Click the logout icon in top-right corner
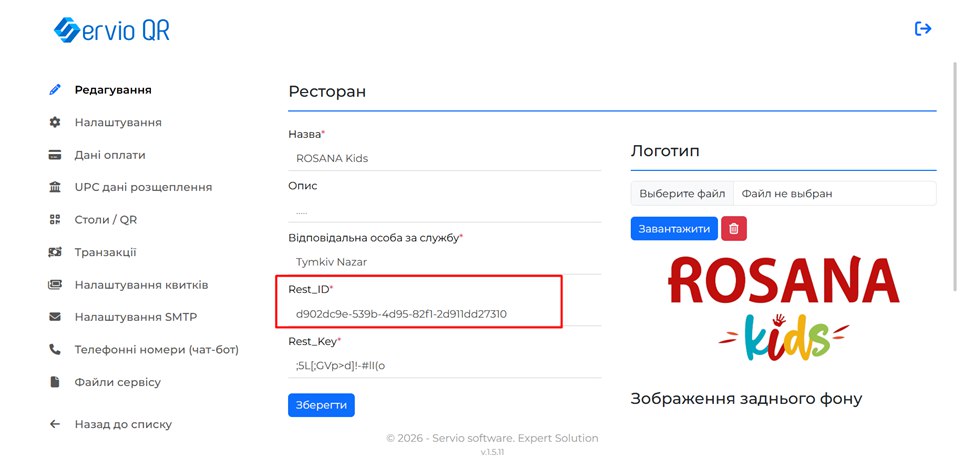 [x=923, y=29]
